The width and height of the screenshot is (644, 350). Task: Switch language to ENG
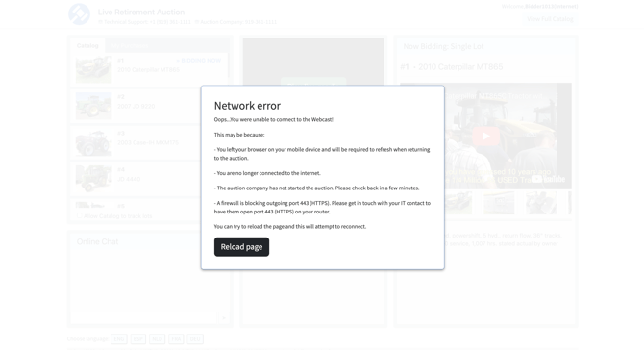tap(119, 338)
